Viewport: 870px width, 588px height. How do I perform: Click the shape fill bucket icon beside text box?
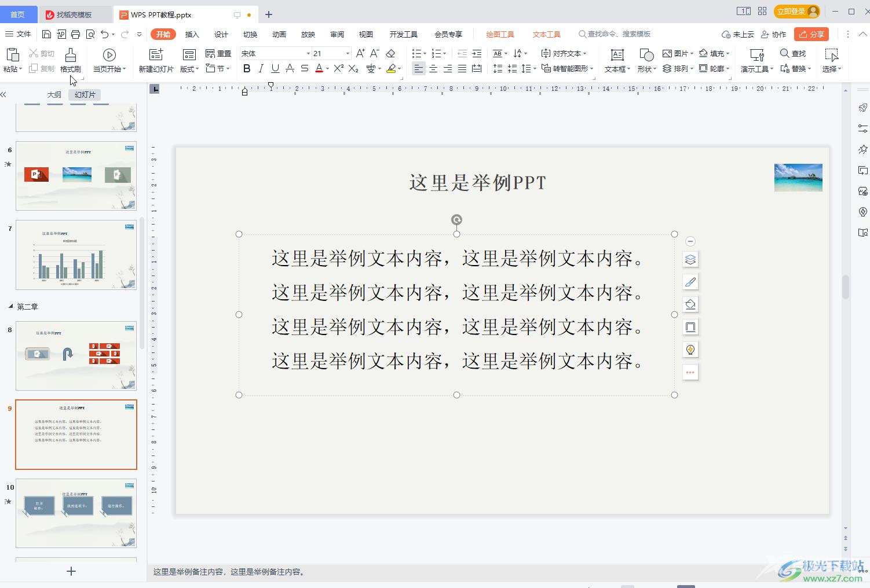point(690,304)
